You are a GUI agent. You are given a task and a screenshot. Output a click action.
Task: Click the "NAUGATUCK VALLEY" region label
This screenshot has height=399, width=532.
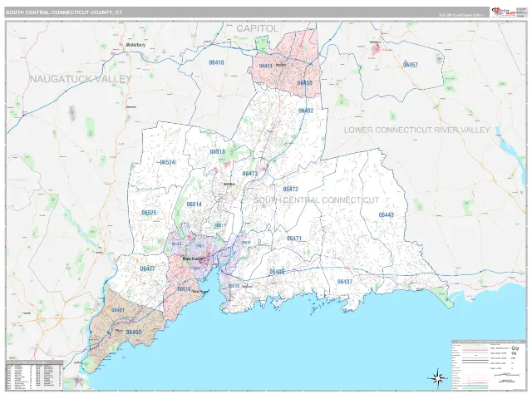[81, 79]
